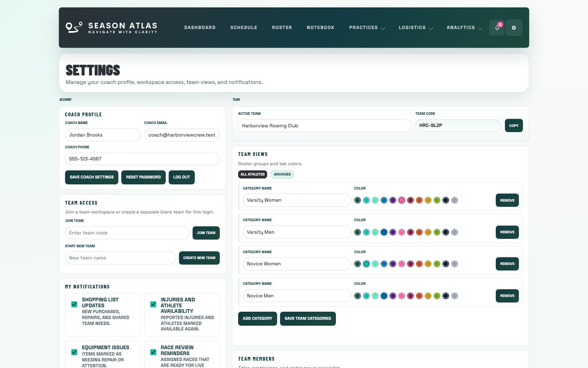The image size is (588, 368).
Task: Open the settings gear icon
Action: pos(514,28)
